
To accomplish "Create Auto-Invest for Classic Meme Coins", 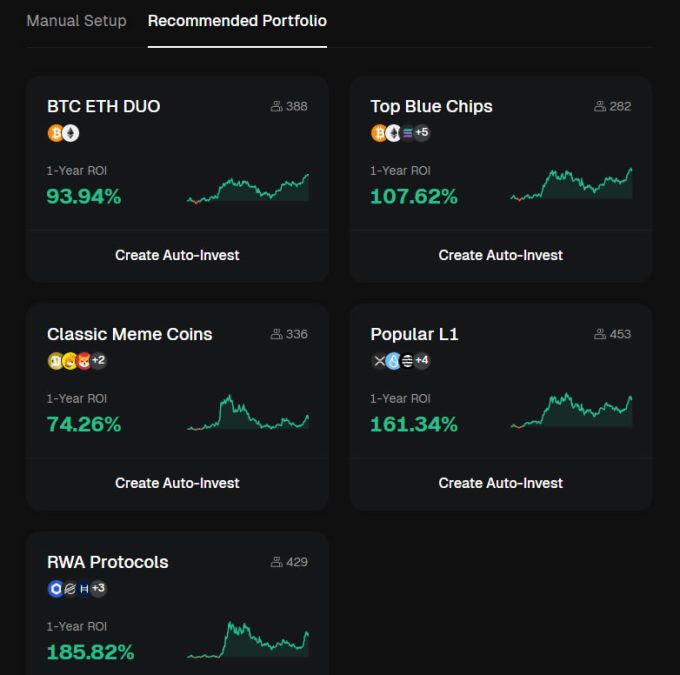I will [177, 483].
